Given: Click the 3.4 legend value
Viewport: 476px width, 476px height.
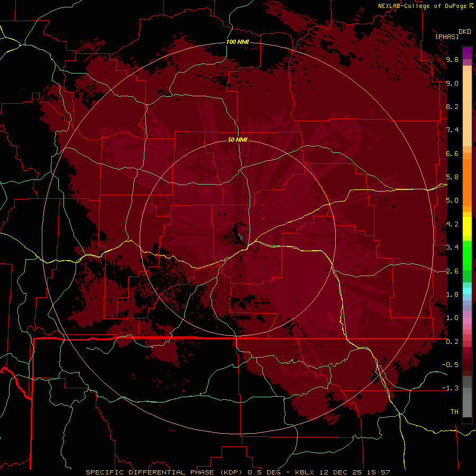Looking at the screenshot, I should point(452,248).
